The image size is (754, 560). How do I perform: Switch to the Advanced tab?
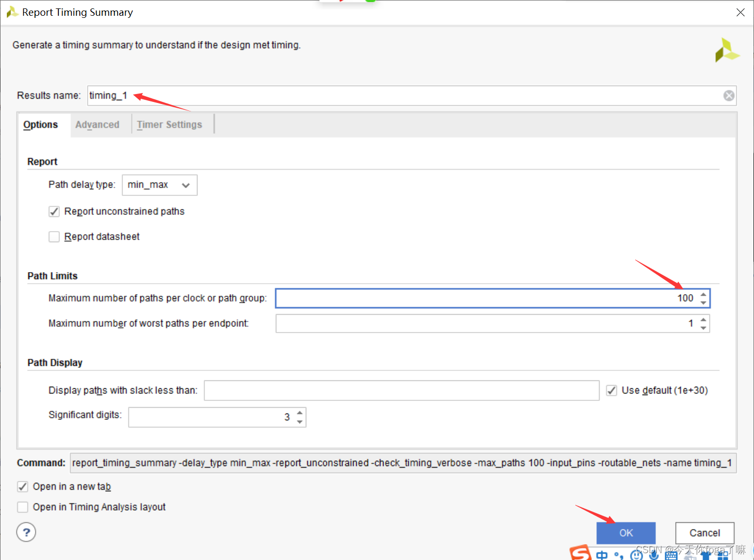tap(97, 125)
